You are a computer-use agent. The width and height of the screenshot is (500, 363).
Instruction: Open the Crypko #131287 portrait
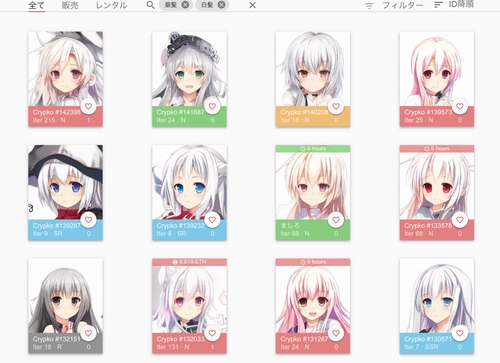click(x=313, y=299)
